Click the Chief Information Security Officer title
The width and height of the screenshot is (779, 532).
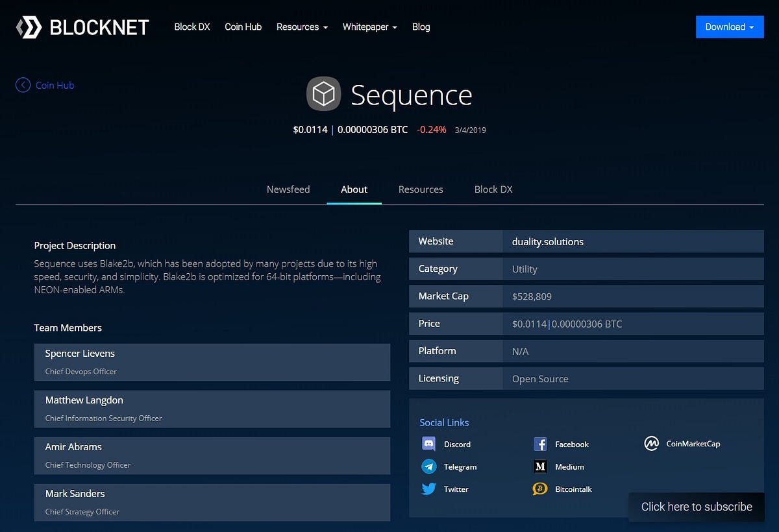103,418
